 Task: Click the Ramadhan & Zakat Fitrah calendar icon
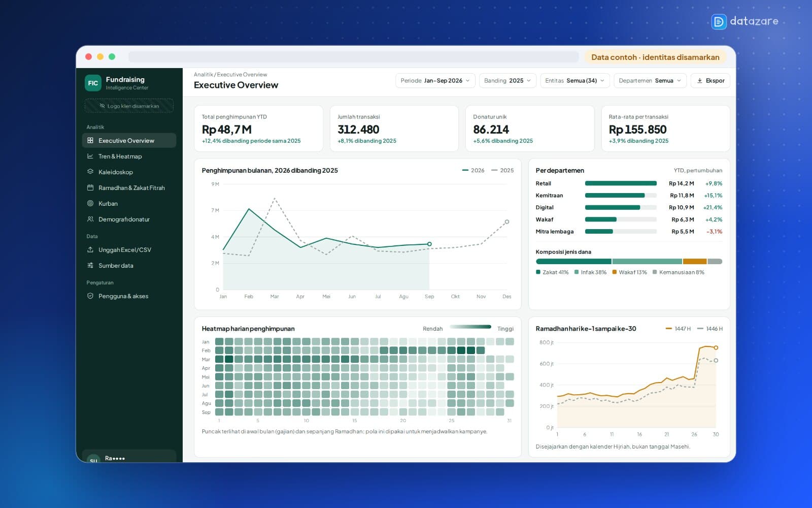[90, 187]
